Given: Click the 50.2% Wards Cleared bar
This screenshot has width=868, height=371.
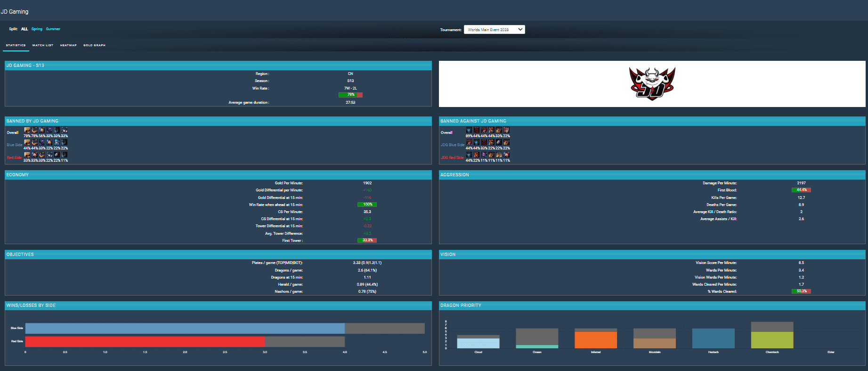Looking at the screenshot, I should pyautogui.click(x=801, y=291).
